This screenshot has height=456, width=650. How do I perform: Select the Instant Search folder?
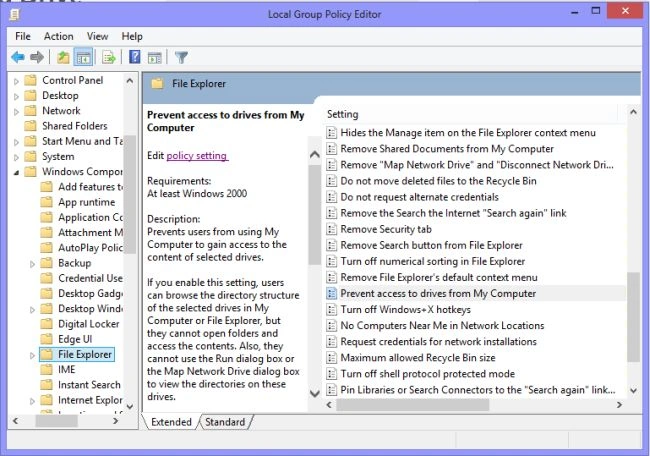(x=89, y=385)
